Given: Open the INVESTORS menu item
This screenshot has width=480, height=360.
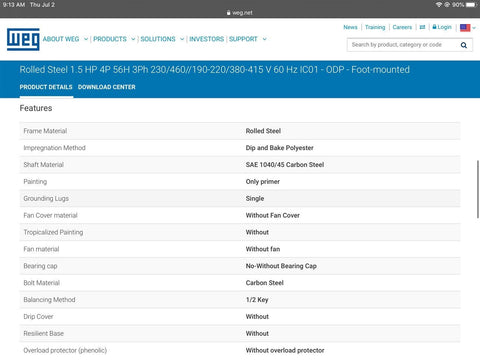Looking at the screenshot, I should point(207,39).
